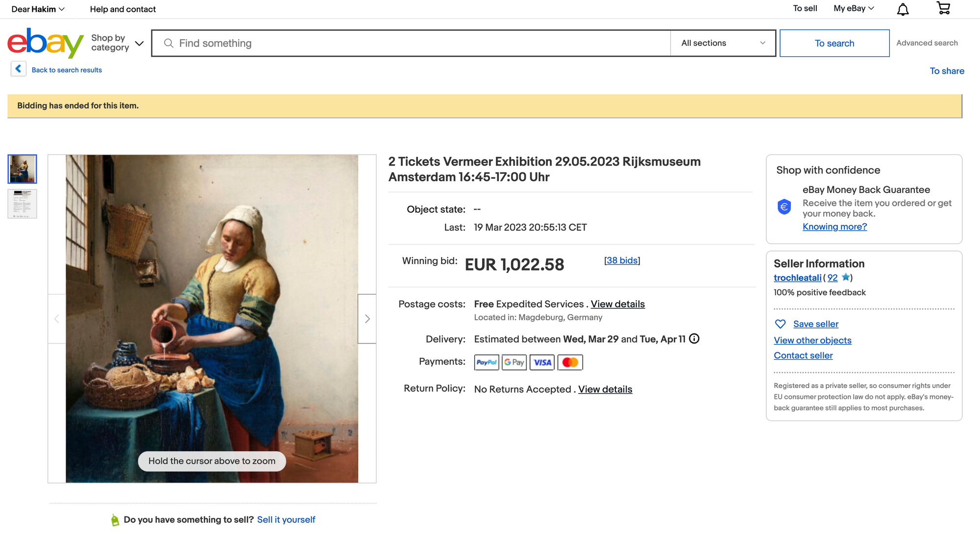This screenshot has height=538, width=980.
Task: View return policy details
Action: [x=605, y=389]
